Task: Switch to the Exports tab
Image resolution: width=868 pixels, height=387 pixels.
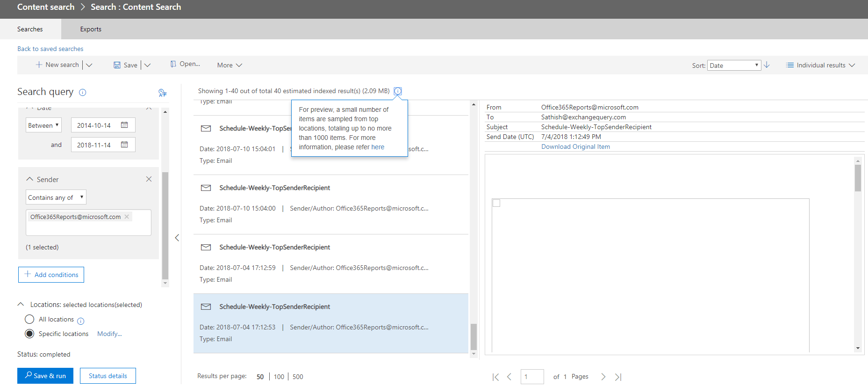Action: [91, 29]
